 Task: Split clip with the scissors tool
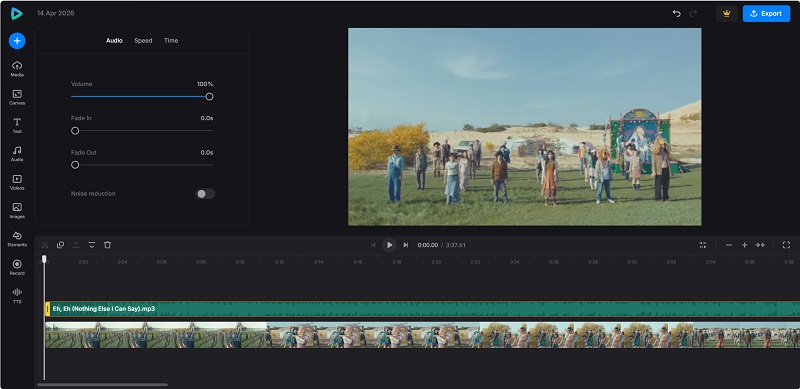(x=45, y=245)
